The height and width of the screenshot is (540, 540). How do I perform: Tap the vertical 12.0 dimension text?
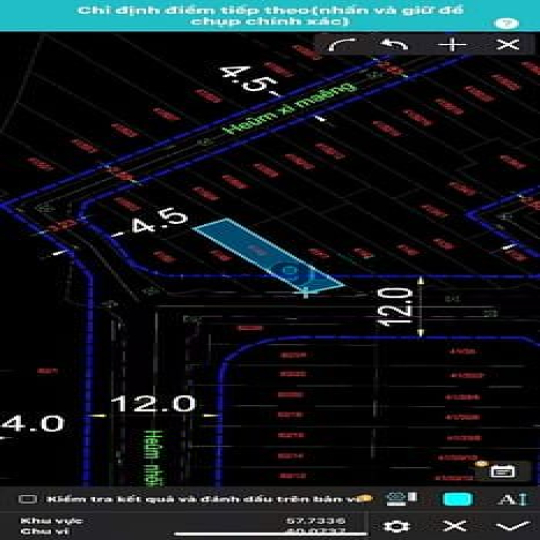(395, 307)
